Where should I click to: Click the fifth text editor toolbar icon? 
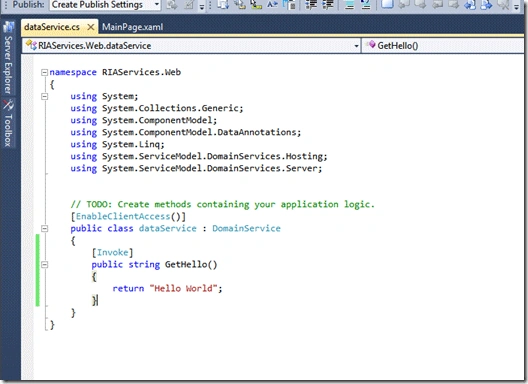(x=289, y=5)
